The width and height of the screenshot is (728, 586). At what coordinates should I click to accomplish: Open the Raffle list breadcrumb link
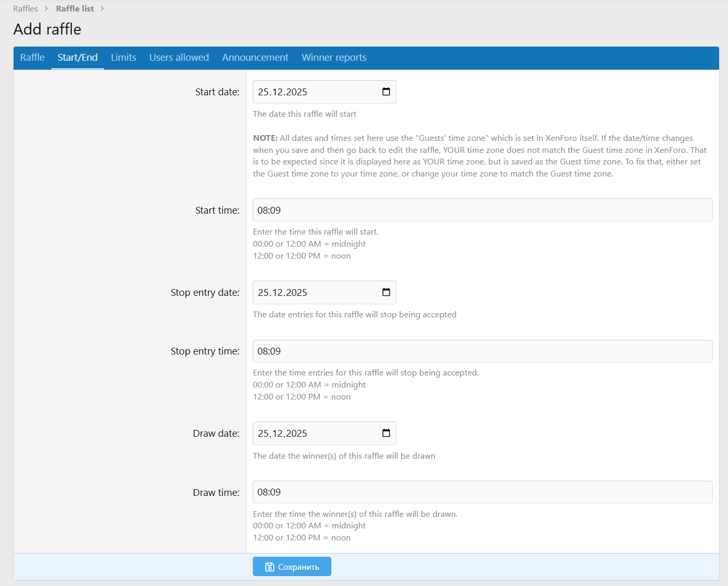point(75,8)
